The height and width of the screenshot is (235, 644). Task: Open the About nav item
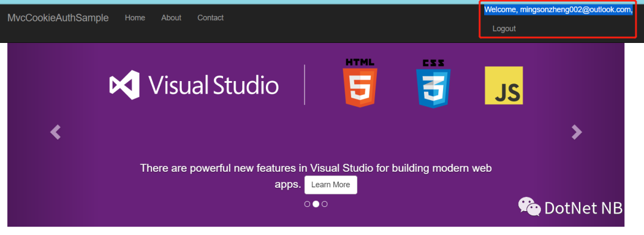coord(171,18)
